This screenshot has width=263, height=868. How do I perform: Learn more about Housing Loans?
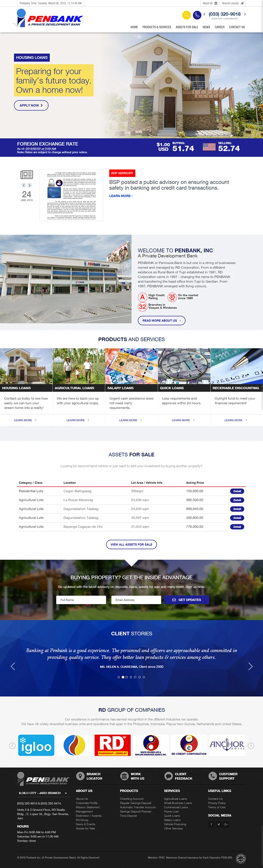25,420
